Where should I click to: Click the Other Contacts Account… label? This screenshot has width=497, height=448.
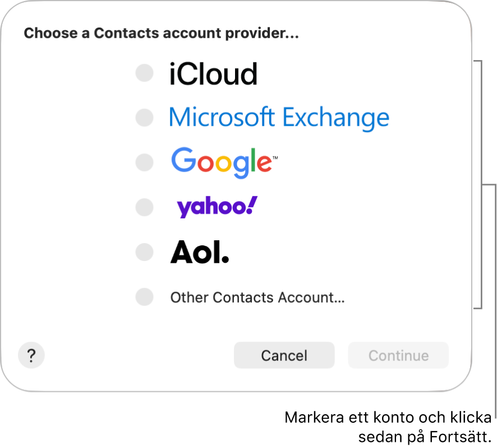coord(257,298)
